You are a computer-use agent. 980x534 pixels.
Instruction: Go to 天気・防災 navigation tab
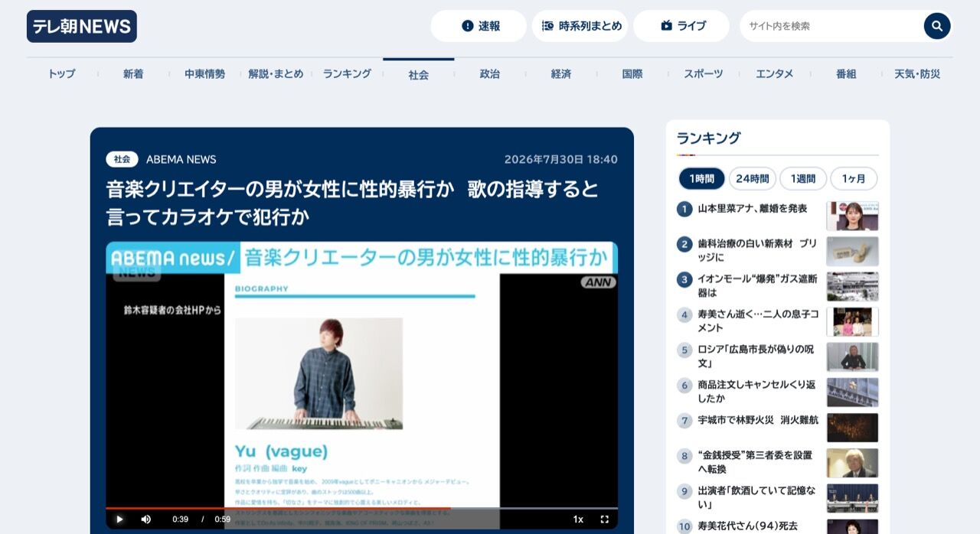click(917, 74)
